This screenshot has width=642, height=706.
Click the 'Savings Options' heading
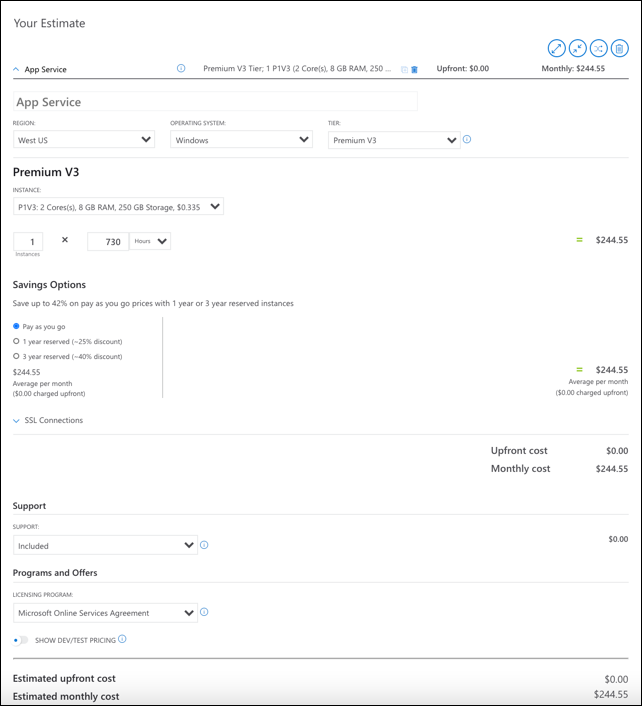49,285
